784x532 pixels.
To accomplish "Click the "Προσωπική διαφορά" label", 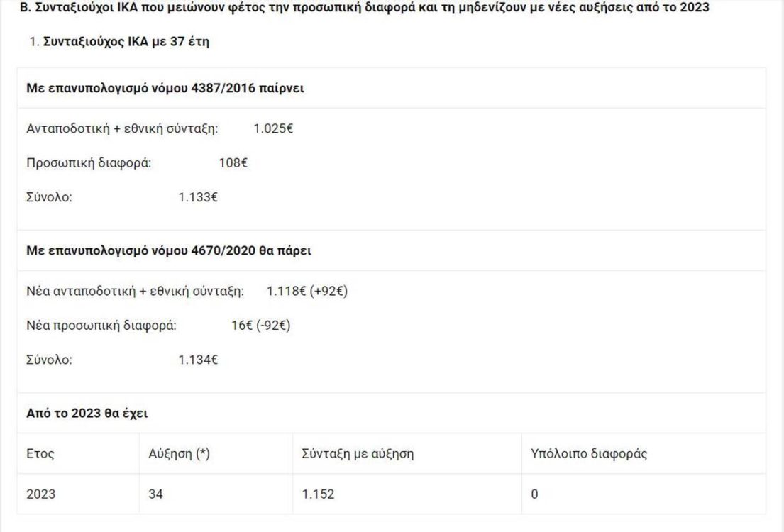I will pos(89,163).
